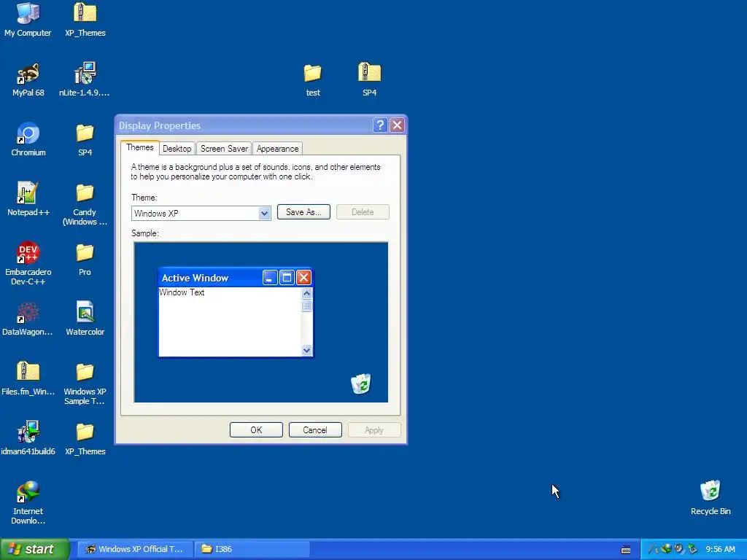Select the test folder on desktop

[312, 79]
